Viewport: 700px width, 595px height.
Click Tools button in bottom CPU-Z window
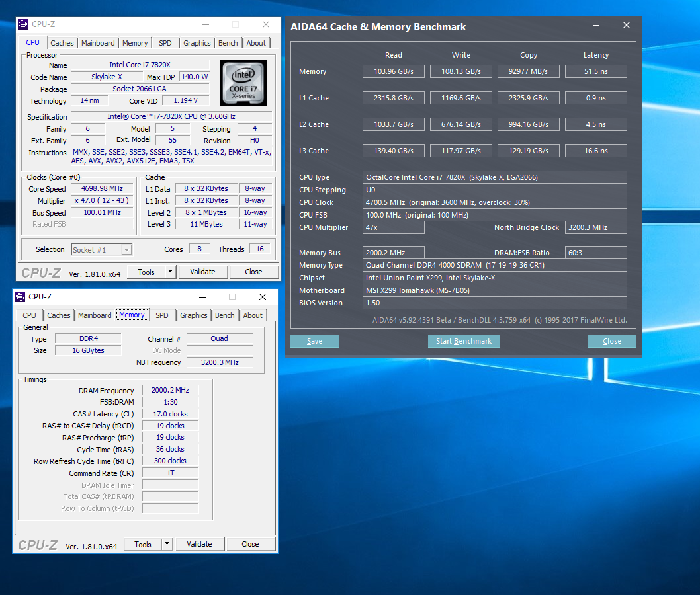tap(143, 545)
